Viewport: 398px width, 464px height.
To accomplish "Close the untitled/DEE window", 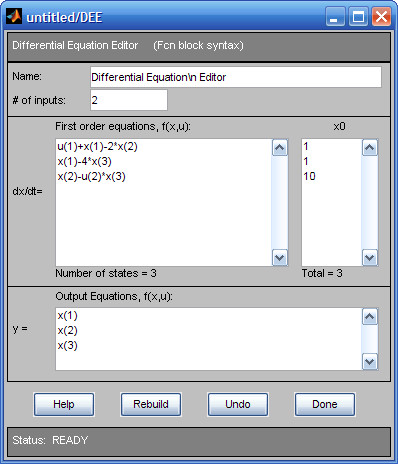I will pos(381,17).
